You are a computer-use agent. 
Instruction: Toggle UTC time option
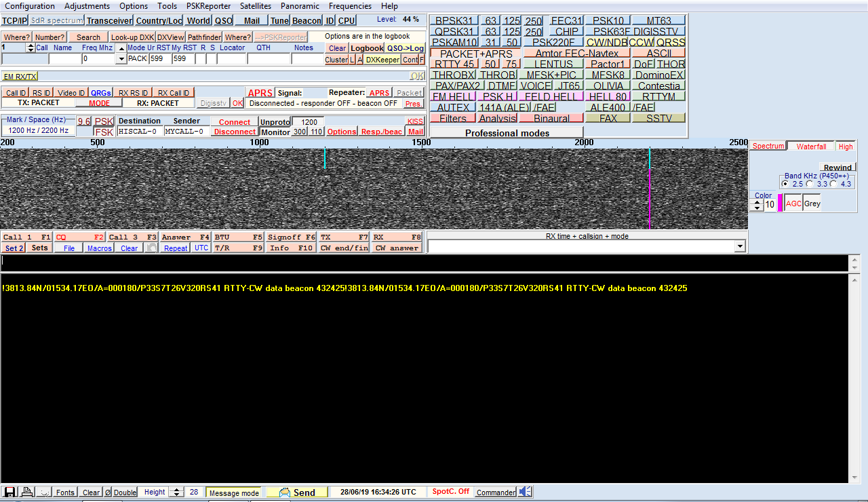201,248
